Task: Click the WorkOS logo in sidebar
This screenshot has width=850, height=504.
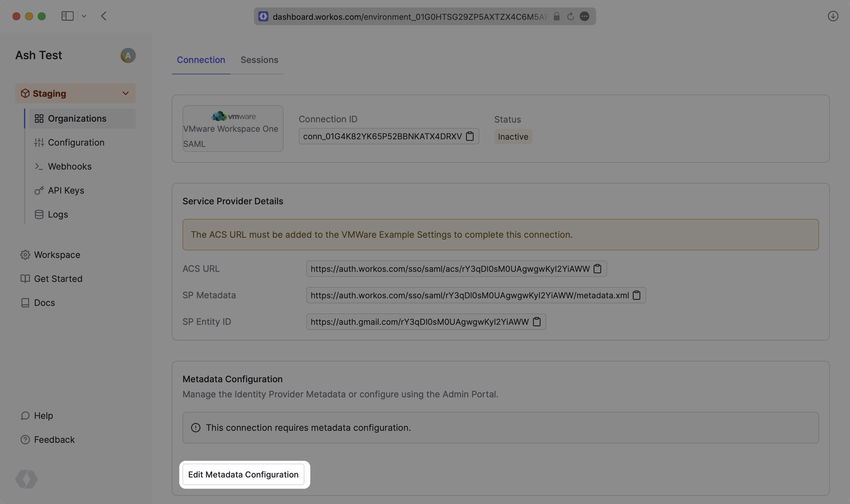Action: [27, 479]
